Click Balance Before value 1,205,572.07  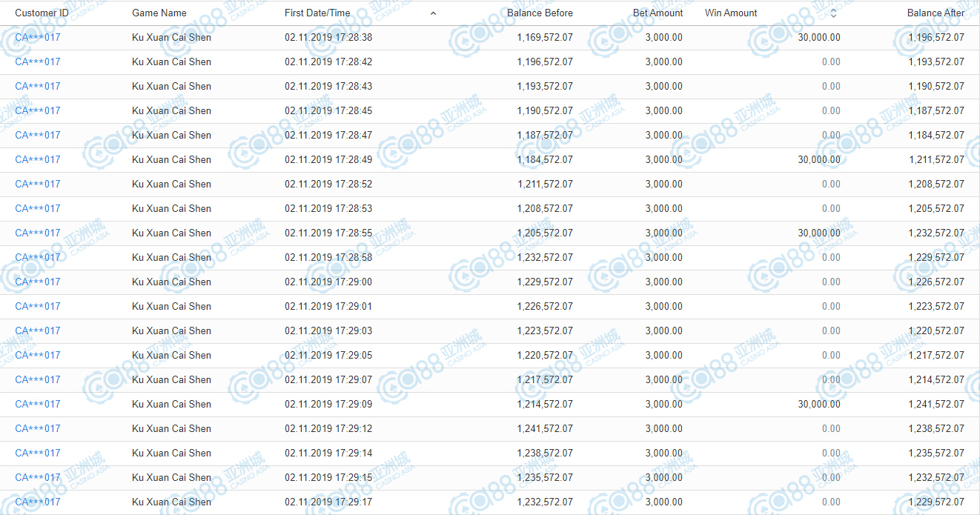click(545, 233)
